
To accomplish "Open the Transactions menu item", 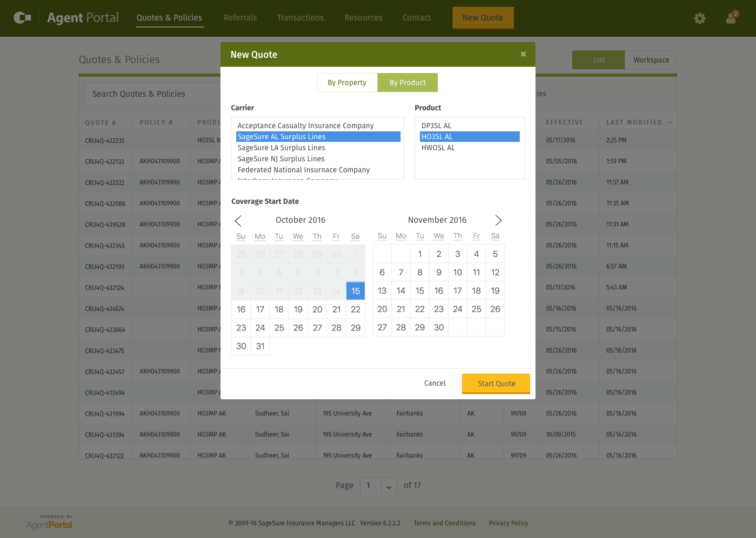I will pos(300,18).
